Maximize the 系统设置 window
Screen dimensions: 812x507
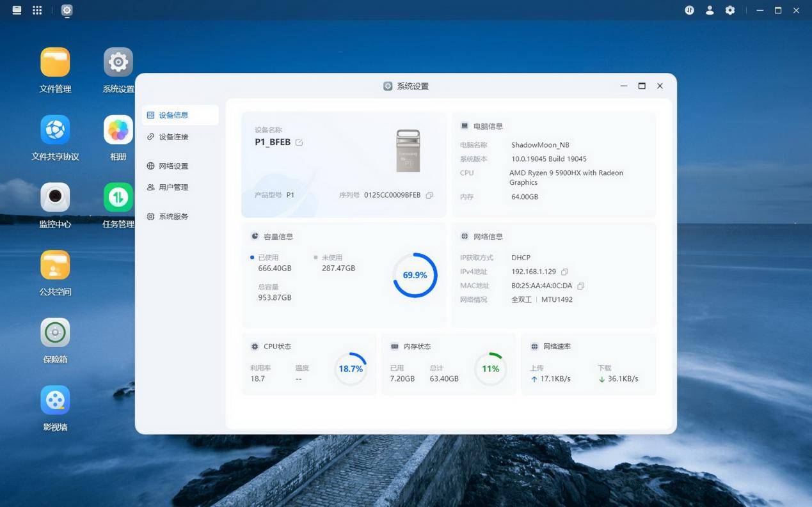[642, 86]
